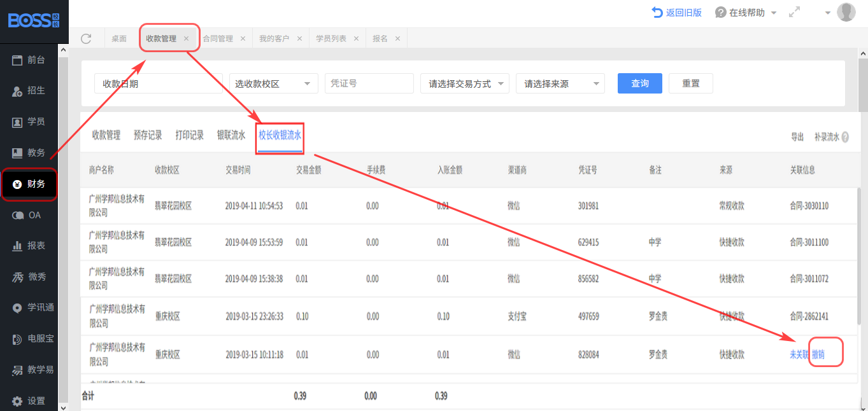
Task: Select the 校长收银流水 sub-tab
Action: pos(280,136)
